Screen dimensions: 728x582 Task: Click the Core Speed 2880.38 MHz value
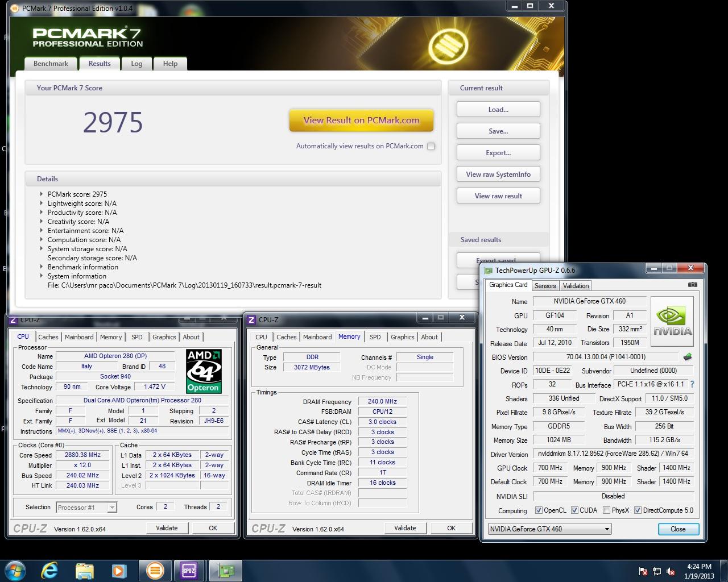pyautogui.click(x=83, y=455)
